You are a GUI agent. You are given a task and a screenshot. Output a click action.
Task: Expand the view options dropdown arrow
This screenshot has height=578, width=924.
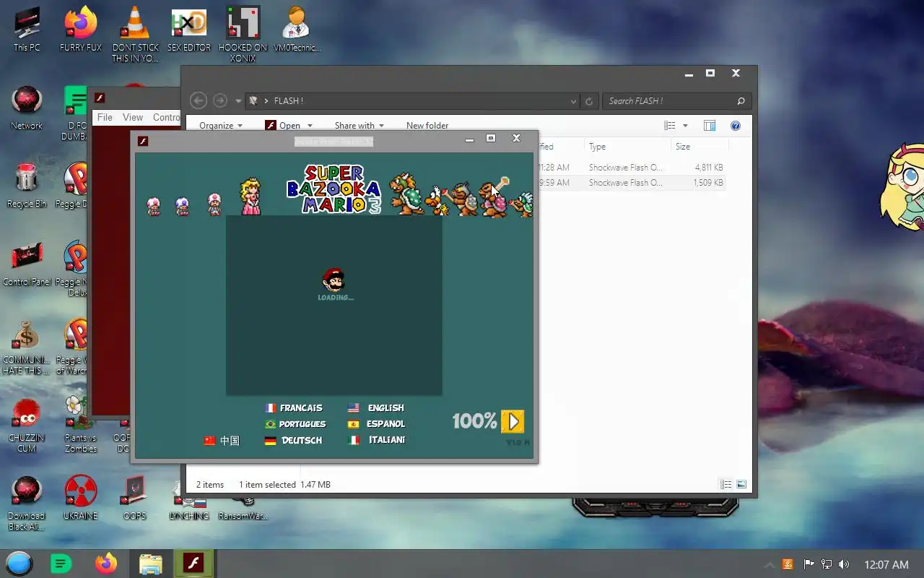click(x=685, y=126)
